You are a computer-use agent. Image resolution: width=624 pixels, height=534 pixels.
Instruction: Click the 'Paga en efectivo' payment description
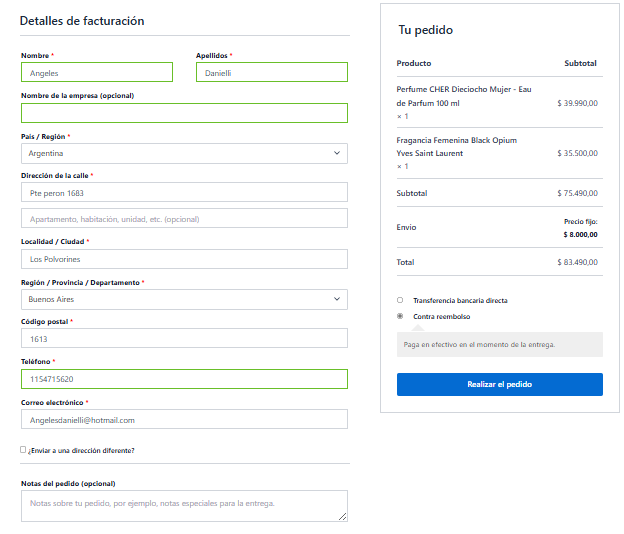[x=479, y=344]
